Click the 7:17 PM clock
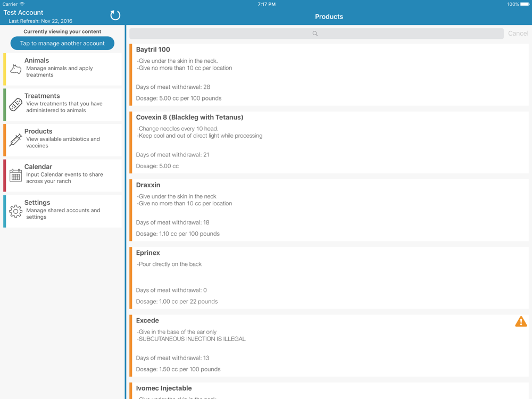Screen dimensions: 532x399 point(267,4)
